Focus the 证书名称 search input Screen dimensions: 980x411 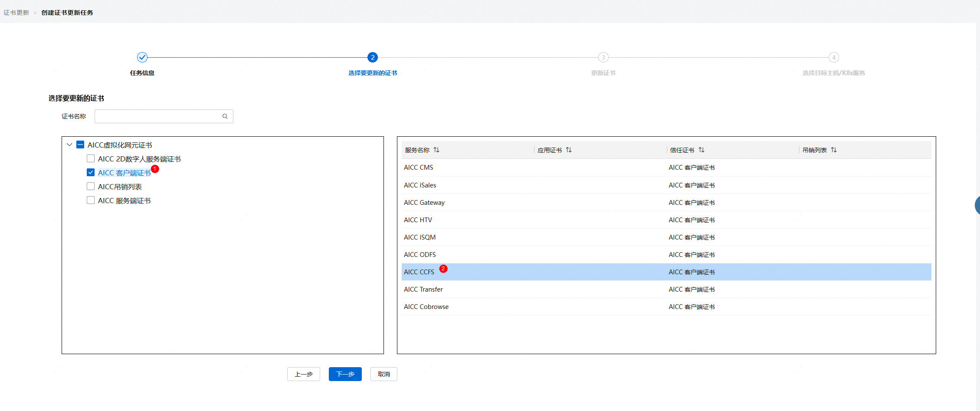click(x=164, y=116)
